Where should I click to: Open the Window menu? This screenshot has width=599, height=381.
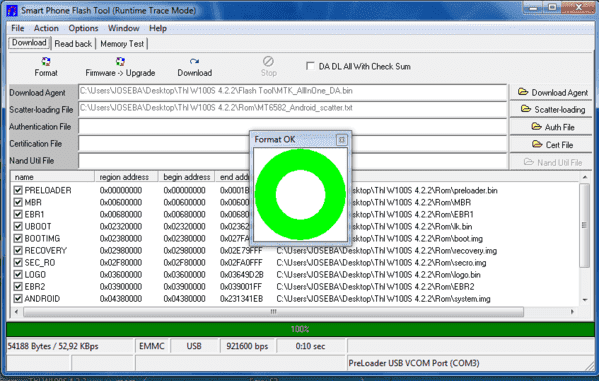pyautogui.click(x=123, y=28)
